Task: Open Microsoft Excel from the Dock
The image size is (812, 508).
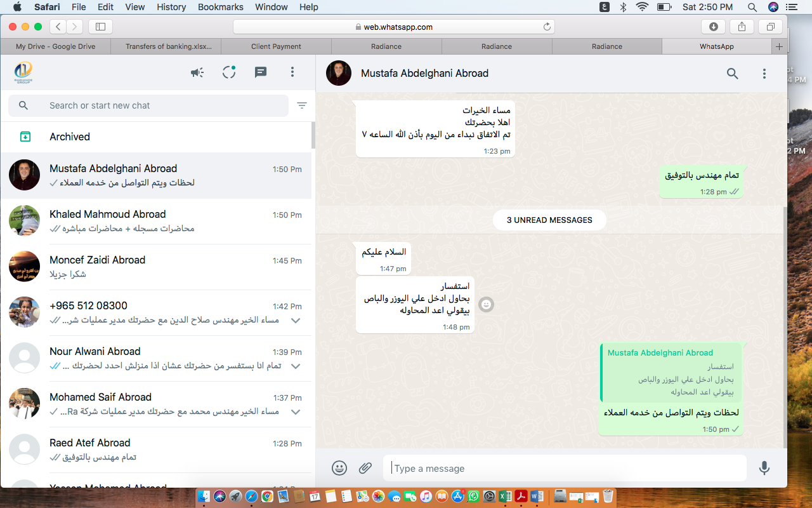Action: coord(505,497)
